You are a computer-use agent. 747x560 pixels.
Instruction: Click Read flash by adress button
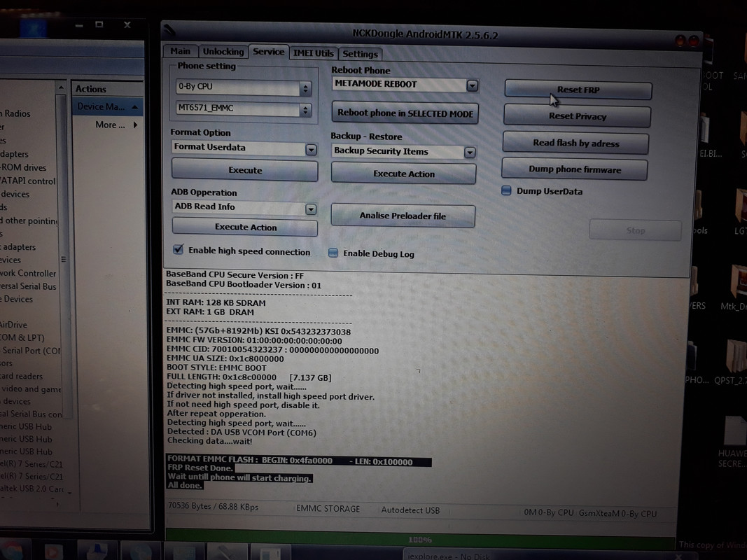pos(575,143)
